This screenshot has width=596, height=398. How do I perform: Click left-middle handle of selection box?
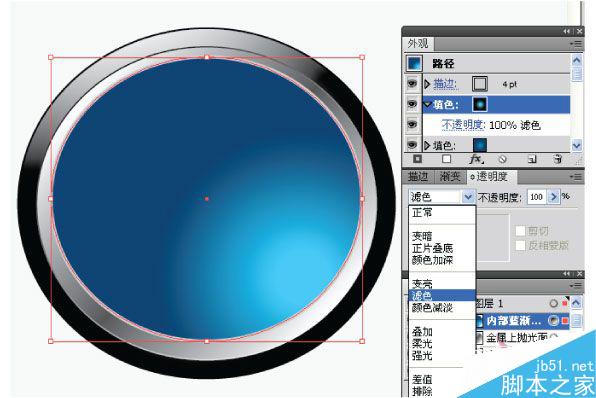(x=51, y=198)
